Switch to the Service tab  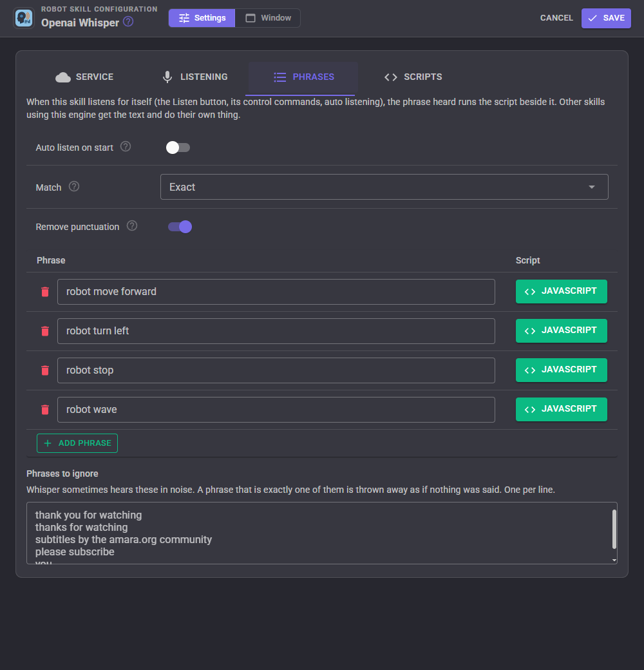click(x=84, y=77)
